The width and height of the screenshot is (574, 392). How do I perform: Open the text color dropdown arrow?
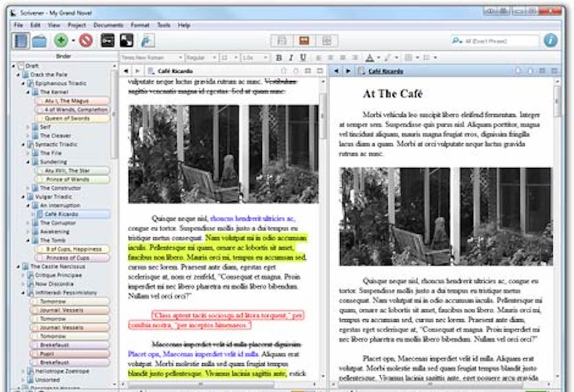point(378,58)
